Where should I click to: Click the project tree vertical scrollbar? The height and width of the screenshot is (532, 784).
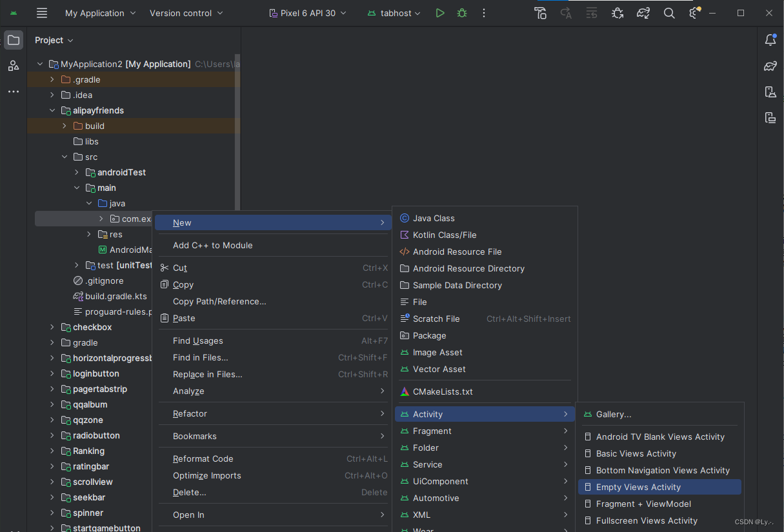237,132
